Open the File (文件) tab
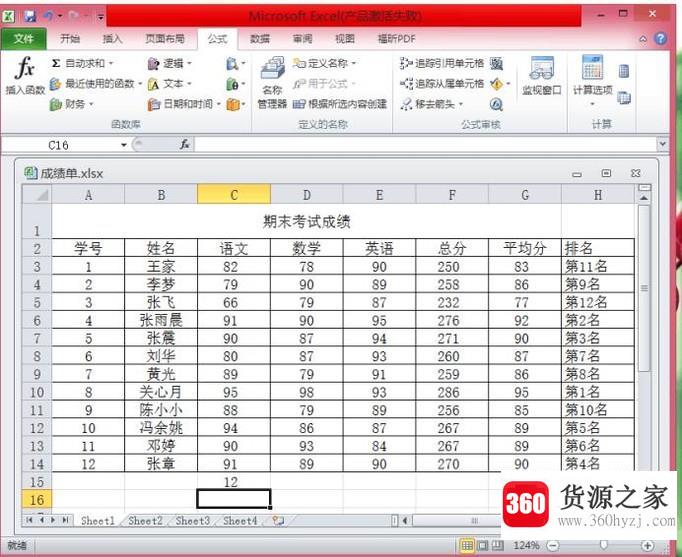 click(x=23, y=39)
